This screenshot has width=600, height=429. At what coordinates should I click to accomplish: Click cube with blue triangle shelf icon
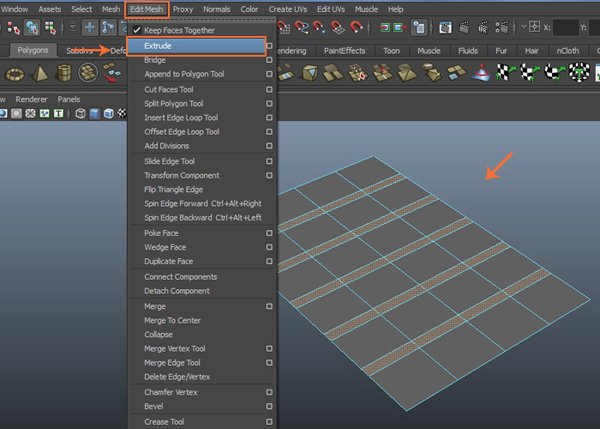point(310,73)
